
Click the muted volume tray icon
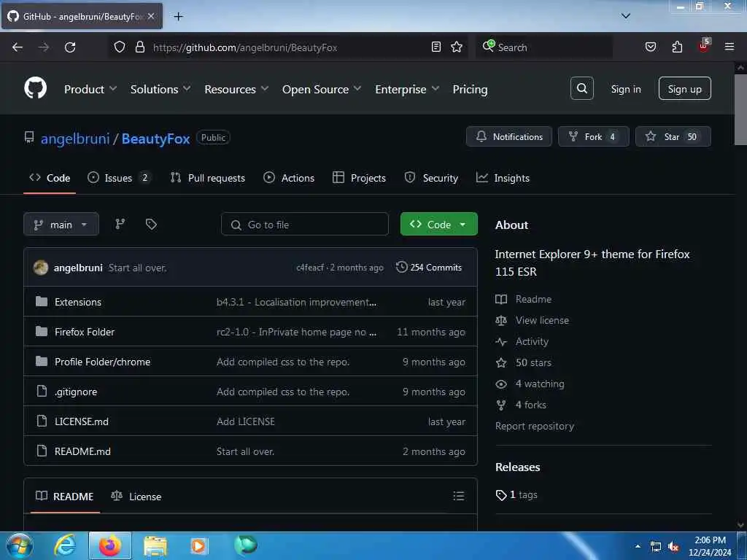tap(673, 547)
